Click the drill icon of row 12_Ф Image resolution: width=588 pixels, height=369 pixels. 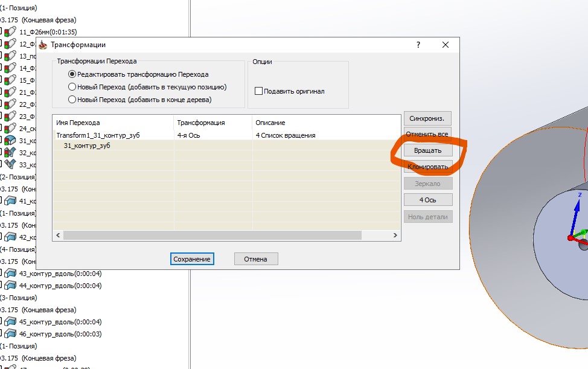tap(10, 44)
